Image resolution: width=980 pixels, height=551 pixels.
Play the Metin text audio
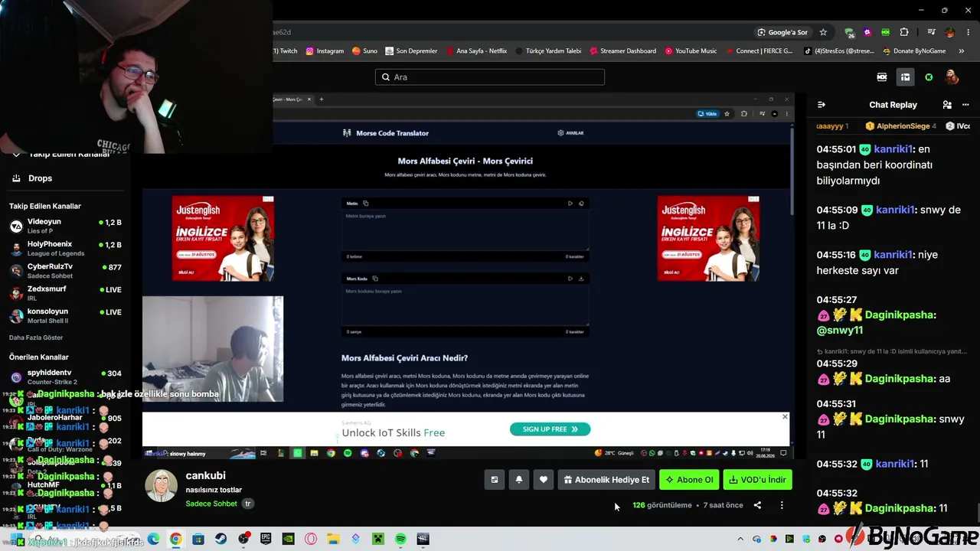(x=570, y=204)
